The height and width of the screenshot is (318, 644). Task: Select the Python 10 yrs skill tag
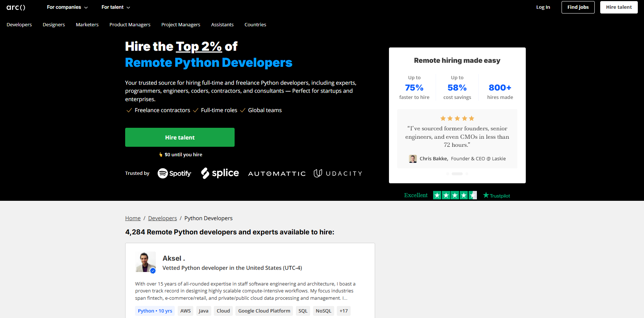(x=155, y=311)
